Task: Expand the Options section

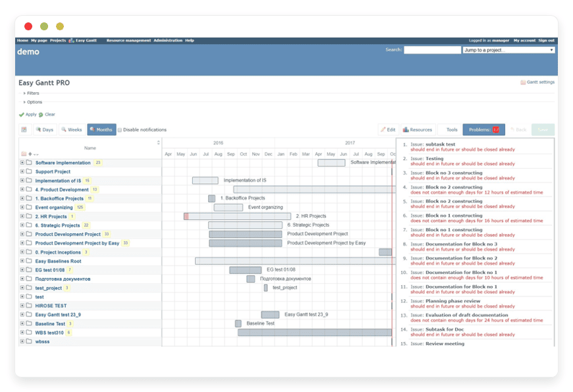Action: click(32, 102)
